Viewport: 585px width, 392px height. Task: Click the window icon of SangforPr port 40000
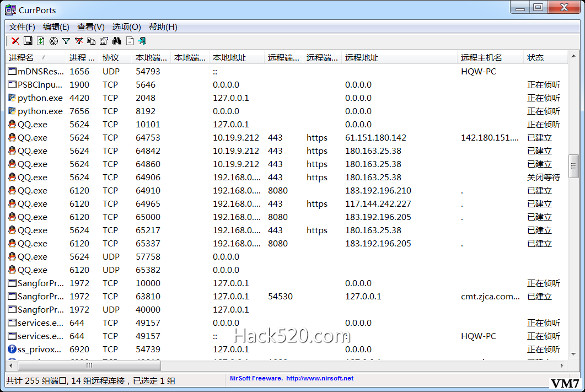(x=12, y=309)
